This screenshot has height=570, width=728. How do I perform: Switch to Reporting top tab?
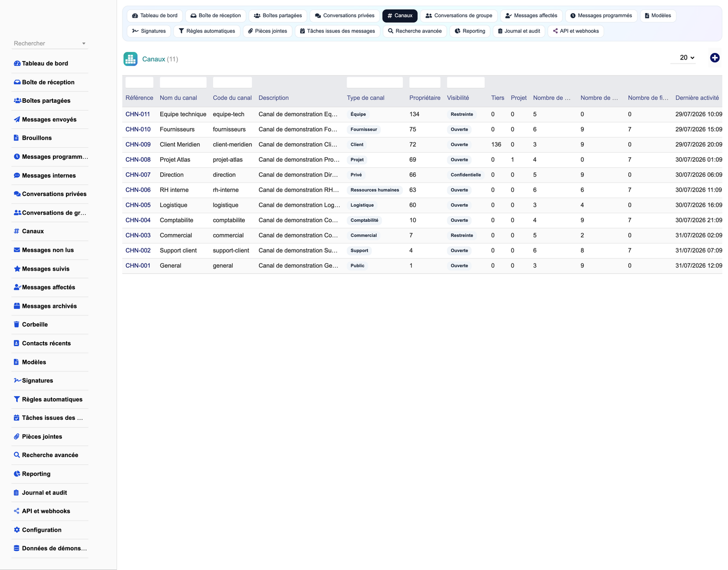tap(470, 31)
